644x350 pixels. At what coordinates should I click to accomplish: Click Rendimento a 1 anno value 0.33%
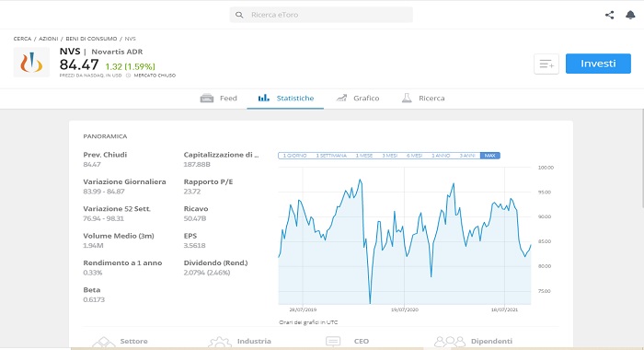point(92,273)
